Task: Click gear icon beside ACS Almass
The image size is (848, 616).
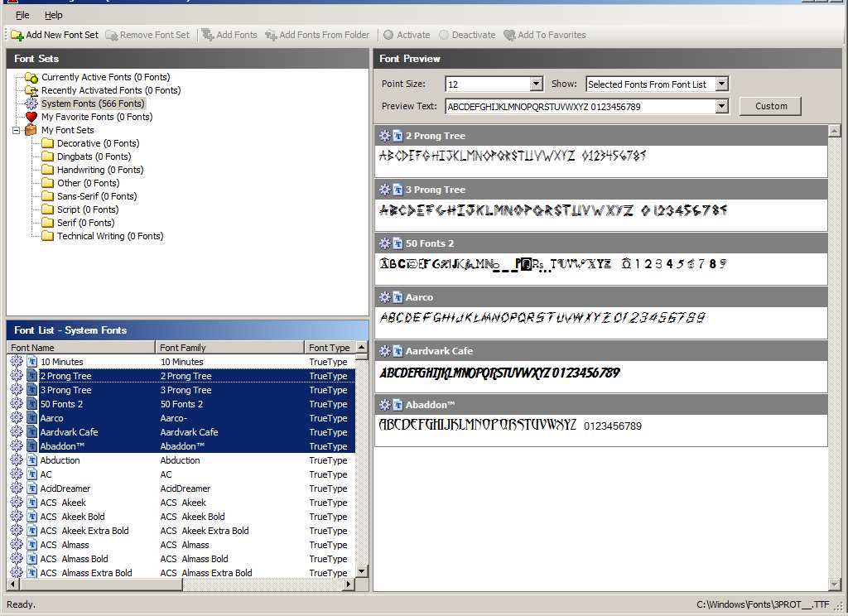Action: (17, 544)
